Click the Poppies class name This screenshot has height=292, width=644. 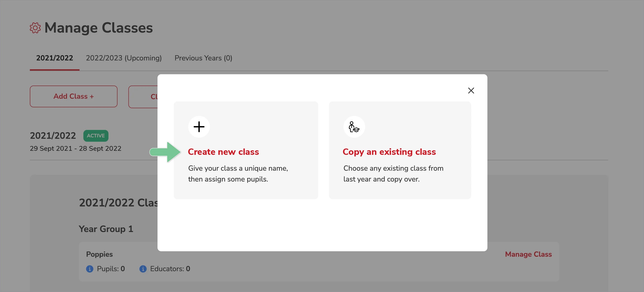click(x=99, y=254)
